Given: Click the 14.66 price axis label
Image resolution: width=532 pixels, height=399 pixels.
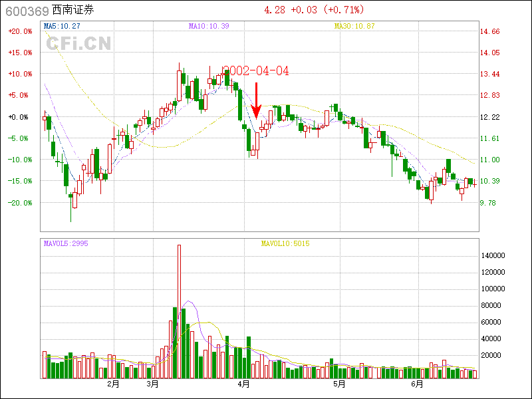Looking at the screenshot, I should point(490,31).
